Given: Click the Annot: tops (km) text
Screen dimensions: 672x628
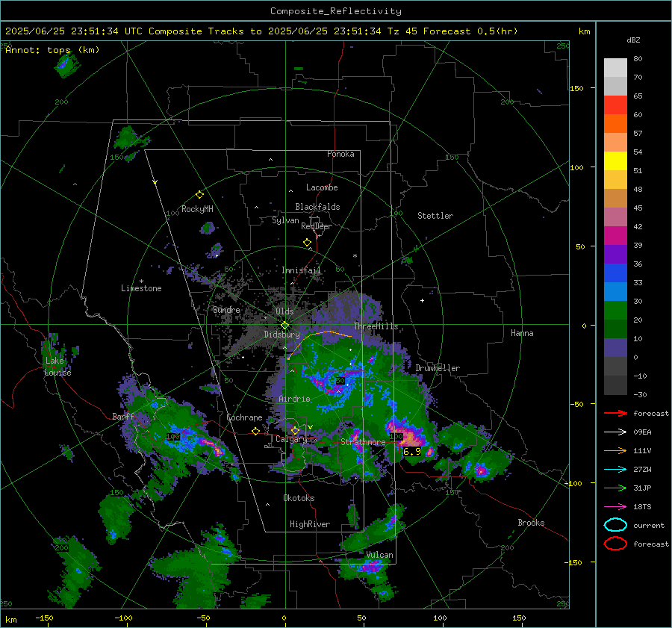Looking at the screenshot, I should [53, 50].
